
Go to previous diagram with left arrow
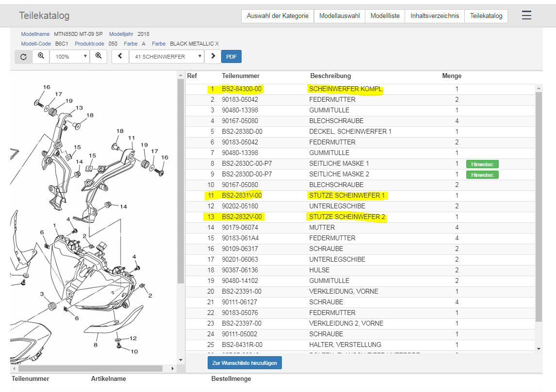point(120,57)
